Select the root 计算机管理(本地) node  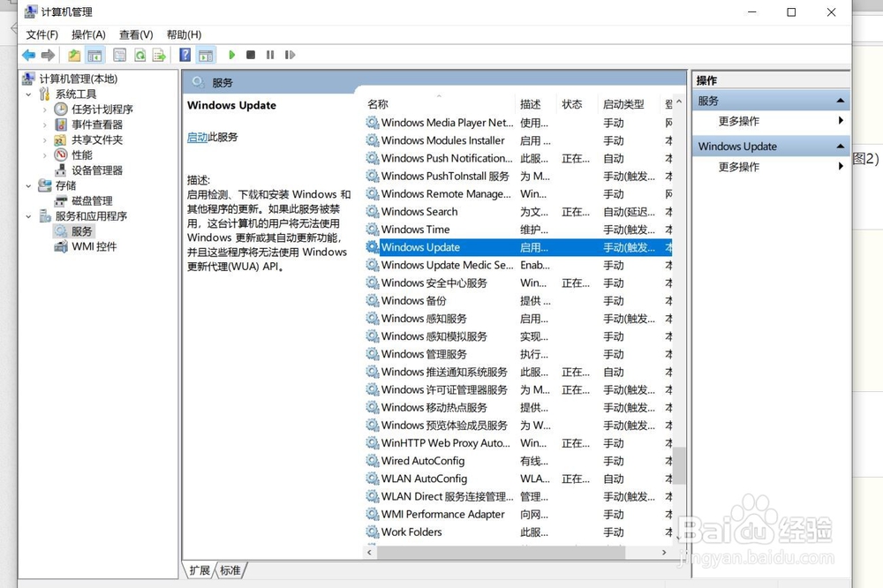79,79
